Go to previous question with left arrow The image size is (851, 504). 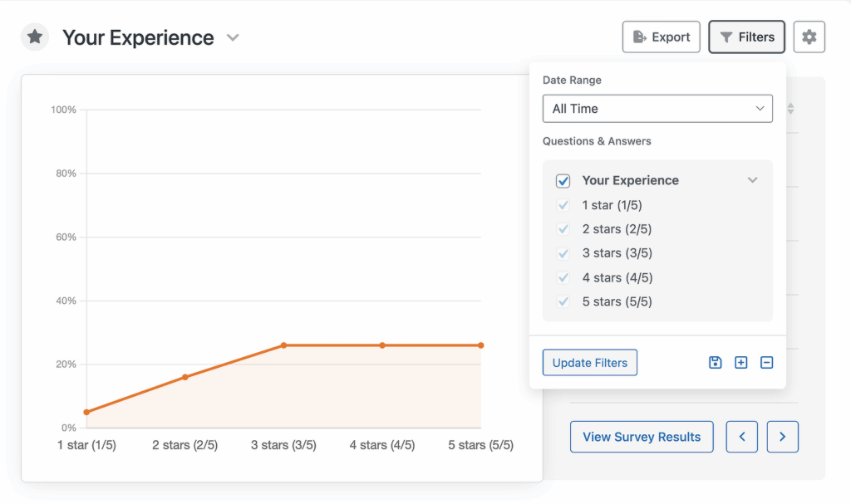click(741, 437)
